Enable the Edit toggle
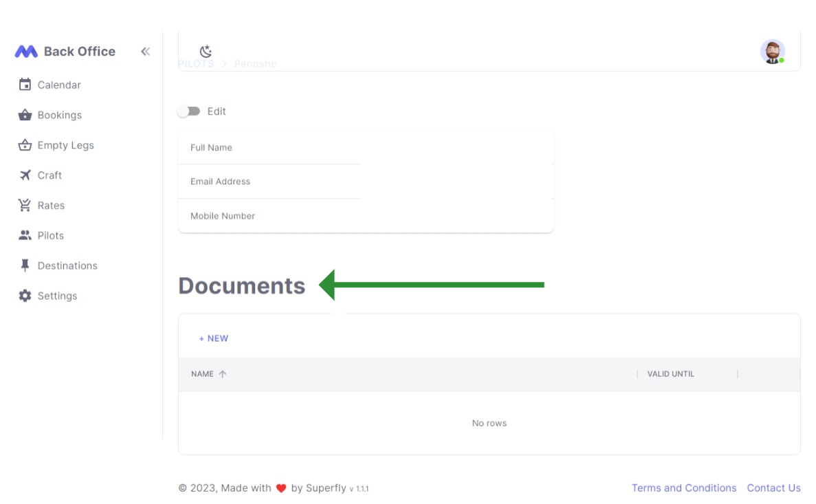Viewport: 816px width, 504px height. pyautogui.click(x=190, y=111)
